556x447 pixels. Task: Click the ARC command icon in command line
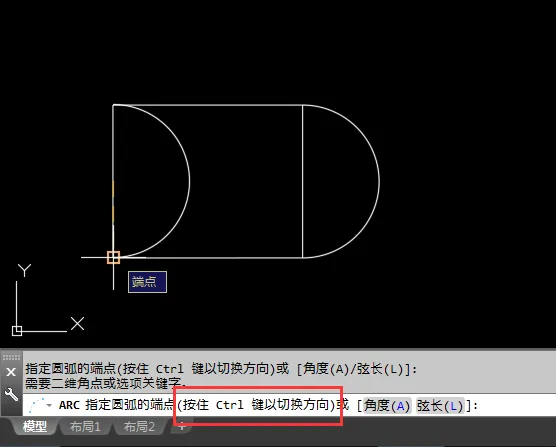click(x=37, y=405)
